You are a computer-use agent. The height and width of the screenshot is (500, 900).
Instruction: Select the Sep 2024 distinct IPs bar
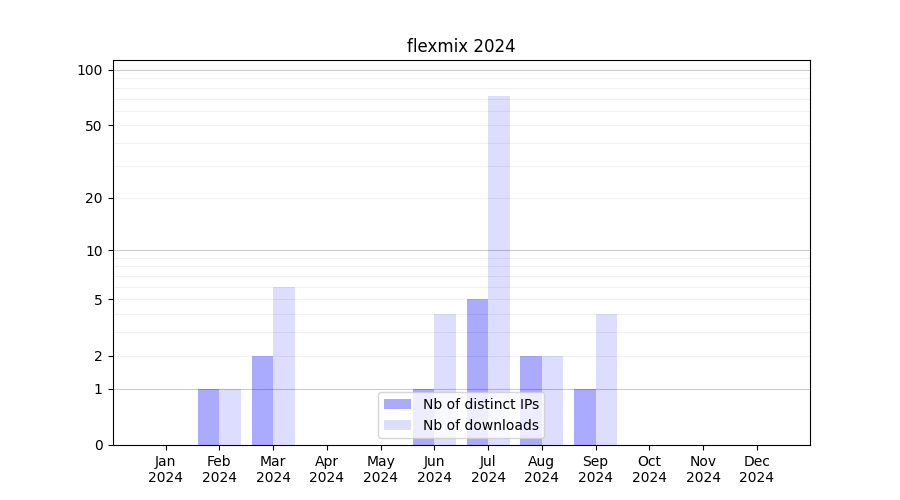[x=584, y=416]
